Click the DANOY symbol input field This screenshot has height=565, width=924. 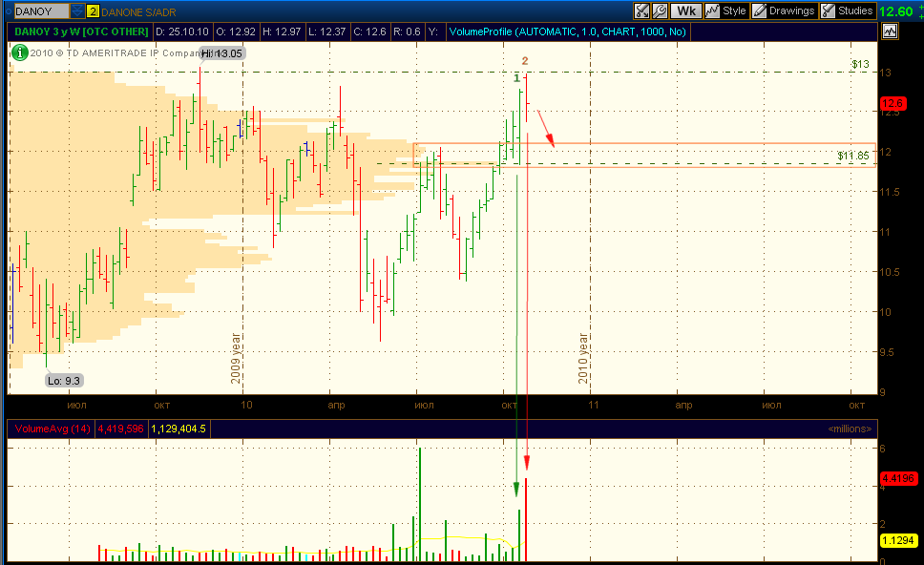coord(40,11)
